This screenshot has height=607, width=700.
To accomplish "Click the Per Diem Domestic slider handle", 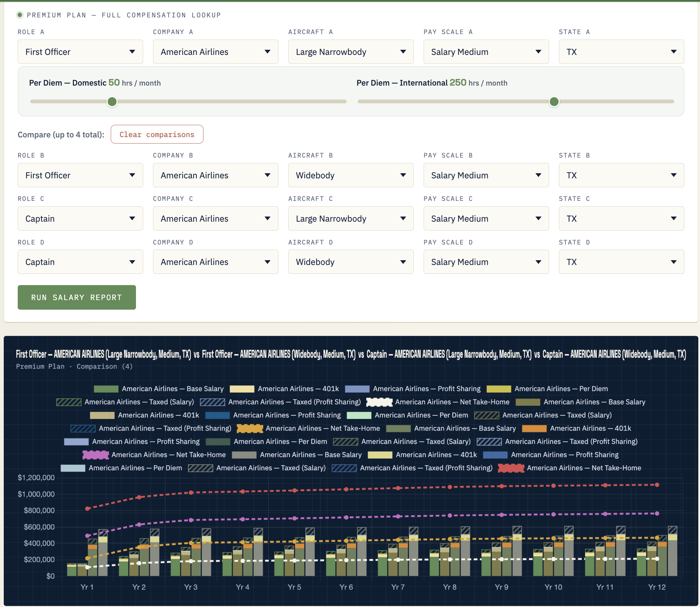I will pyautogui.click(x=112, y=102).
